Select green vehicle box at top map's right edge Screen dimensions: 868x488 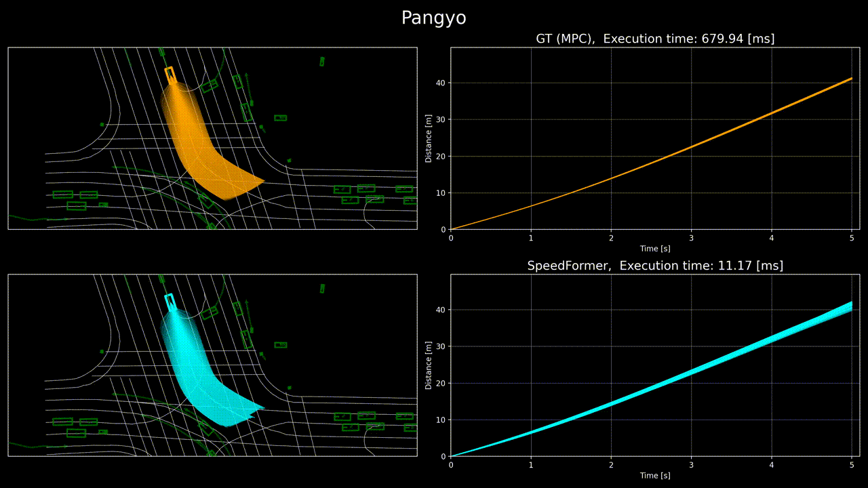pyautogui.click(x=410, y=201)
